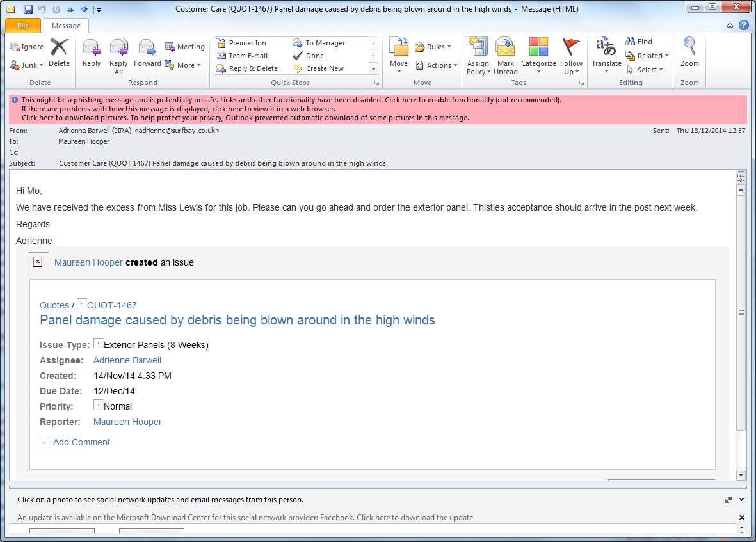Open assignee Adrienne Barwell link
The width and height of the screenshot is (756, 542).
[127, 360]
